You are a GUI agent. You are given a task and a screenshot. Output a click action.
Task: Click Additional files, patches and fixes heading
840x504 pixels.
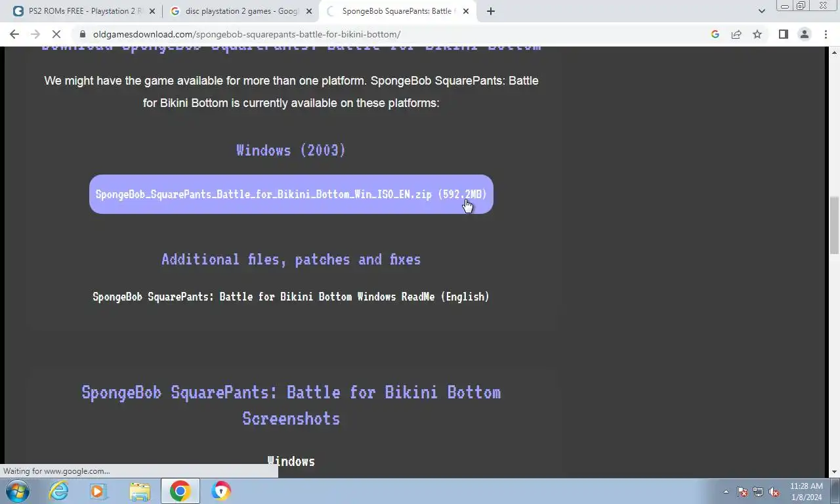pos(291,259)
